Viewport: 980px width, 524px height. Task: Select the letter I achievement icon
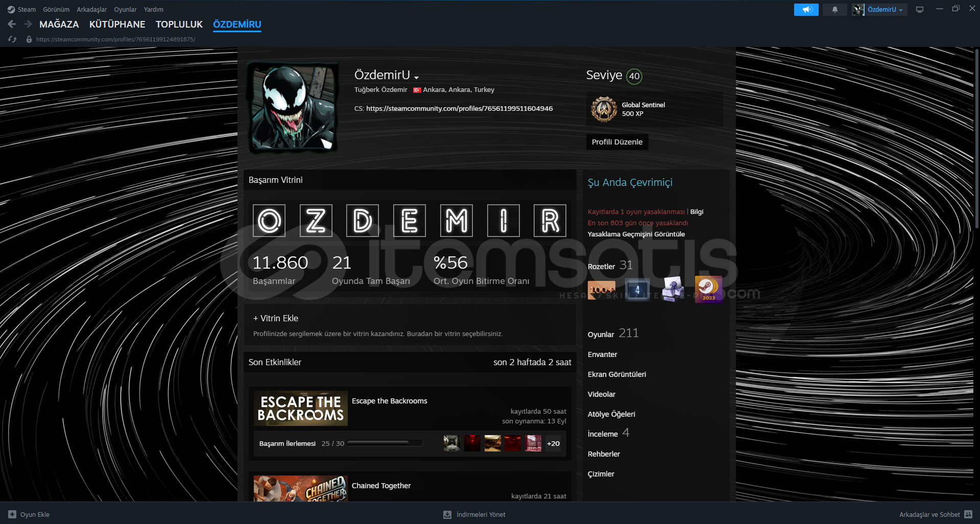pyautogui.click(x=504, y=221)
